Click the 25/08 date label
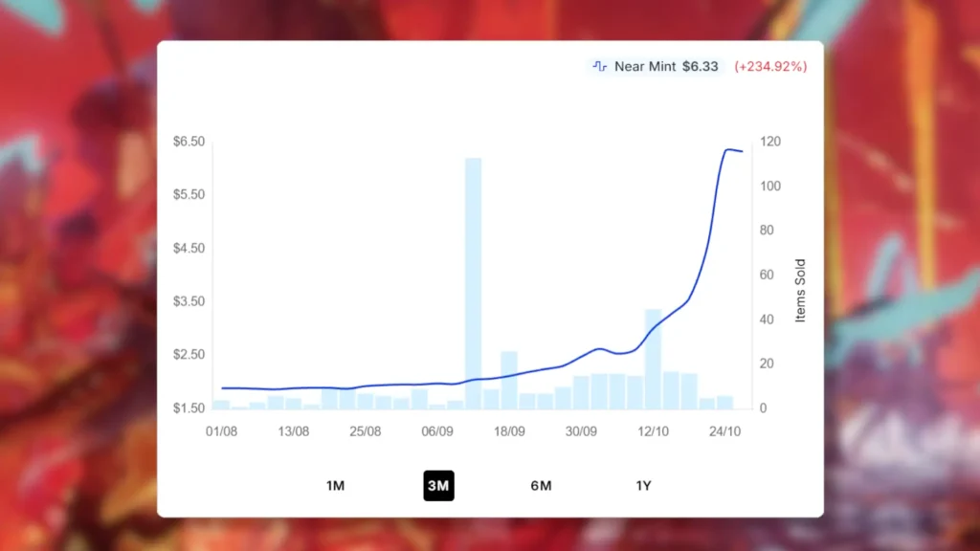The width and height of the screenshot is (980, 551). coord(365,431)
